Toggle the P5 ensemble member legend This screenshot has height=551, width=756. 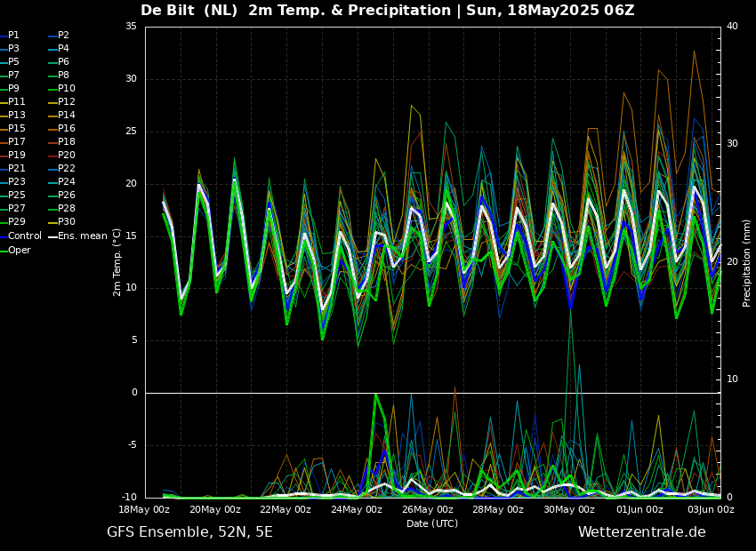coord(10,61)
